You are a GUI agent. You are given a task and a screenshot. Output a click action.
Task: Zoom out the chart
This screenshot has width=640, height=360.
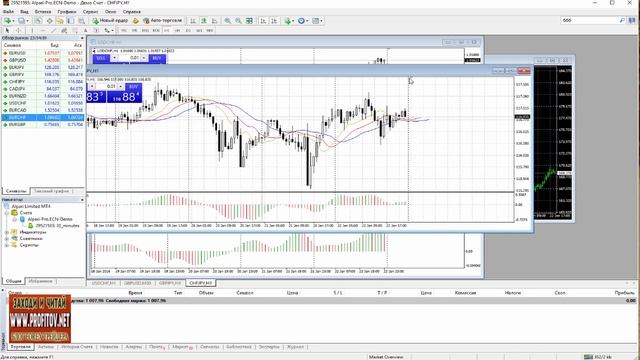238,20
